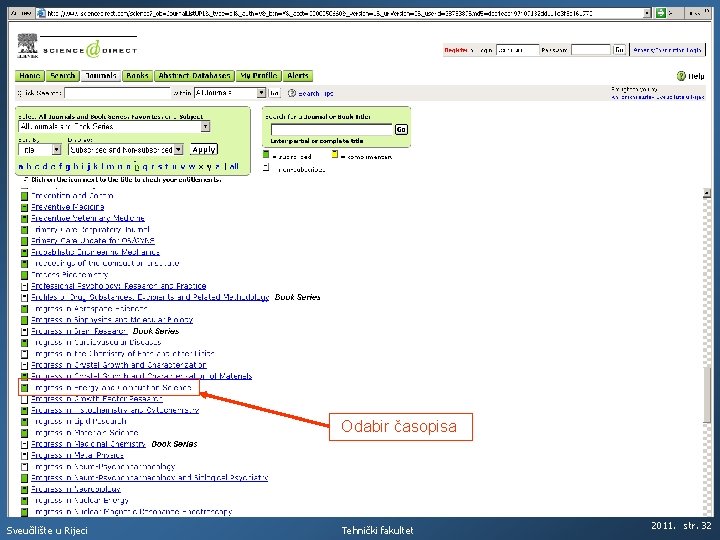The height and width of the screenshot is (540, 720).
Task: Click the green icon beside Preventive Veterinary Medicine
Action: (24, 219)
